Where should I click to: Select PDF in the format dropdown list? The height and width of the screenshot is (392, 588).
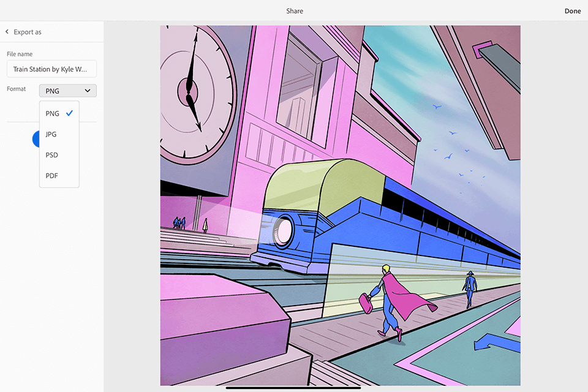pos(52,176)
